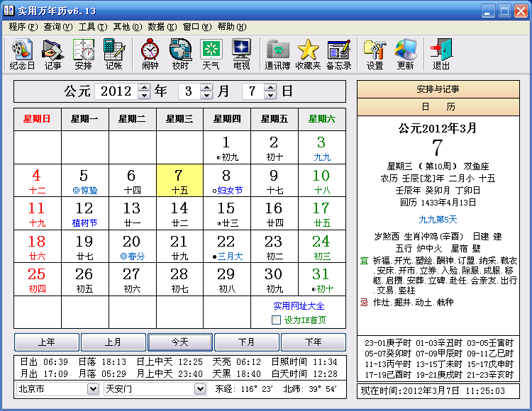Switch to the 日历 tab
This screenshot has height=411, width=532.
[x=438, y=107]
